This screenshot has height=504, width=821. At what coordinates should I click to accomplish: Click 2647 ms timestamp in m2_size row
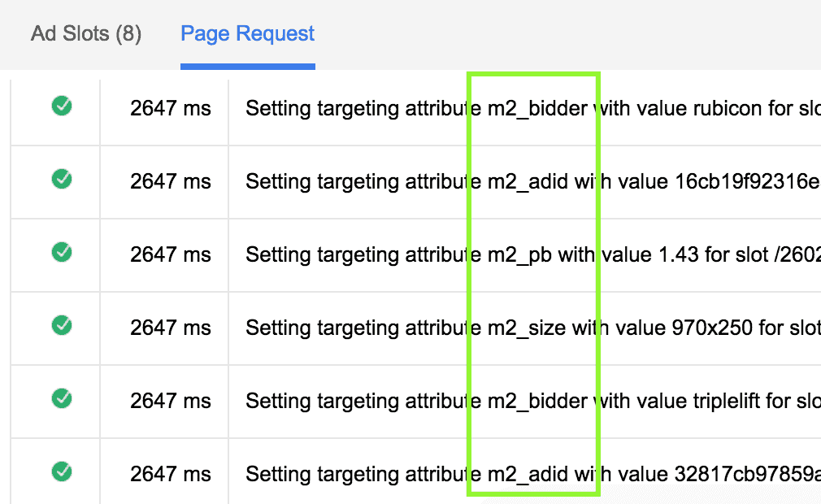pos(170,328)
